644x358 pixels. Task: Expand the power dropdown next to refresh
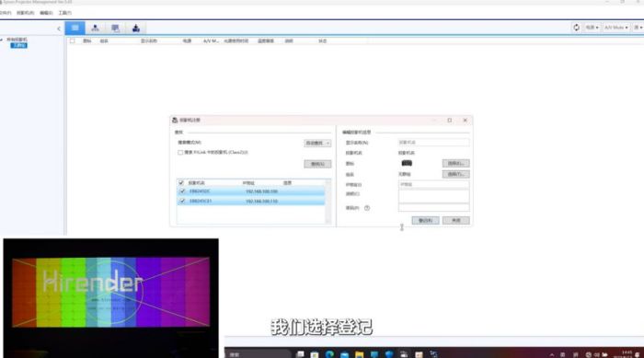592,28
